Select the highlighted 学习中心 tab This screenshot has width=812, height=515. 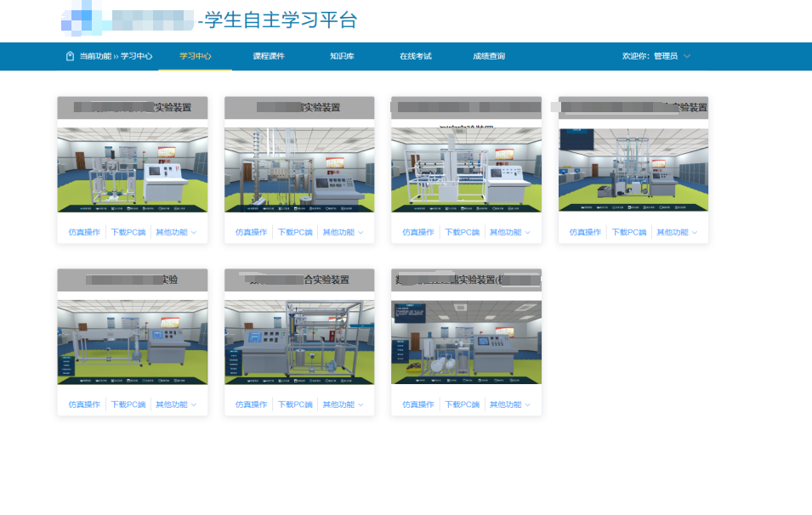(196, 56)
